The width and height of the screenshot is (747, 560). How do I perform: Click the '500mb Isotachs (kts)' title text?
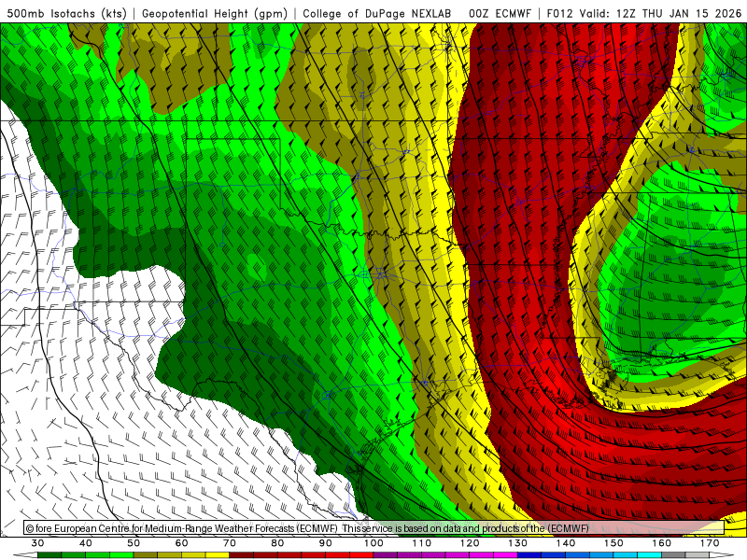(66, 14)
